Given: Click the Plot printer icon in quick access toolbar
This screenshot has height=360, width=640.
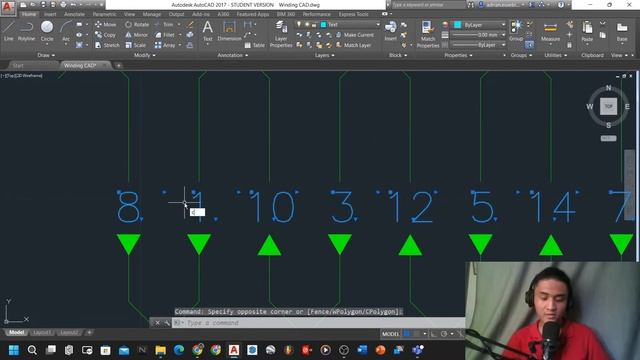Looking at the screenshot, I should 62,5.
